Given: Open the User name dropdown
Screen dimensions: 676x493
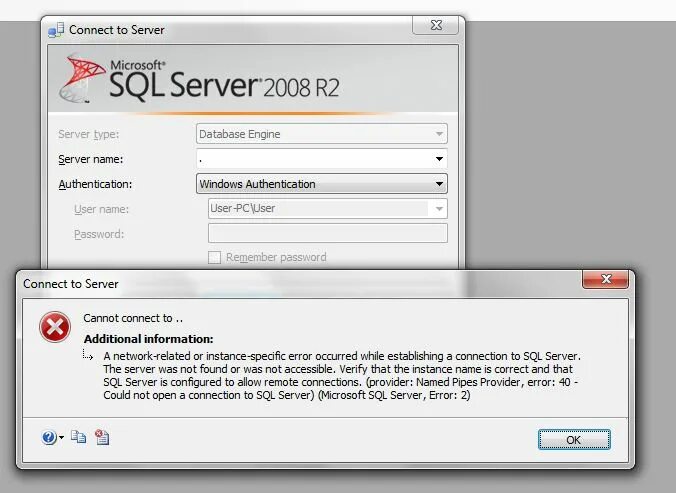Looking at the screenshot, I should click(x=439, y=209).
